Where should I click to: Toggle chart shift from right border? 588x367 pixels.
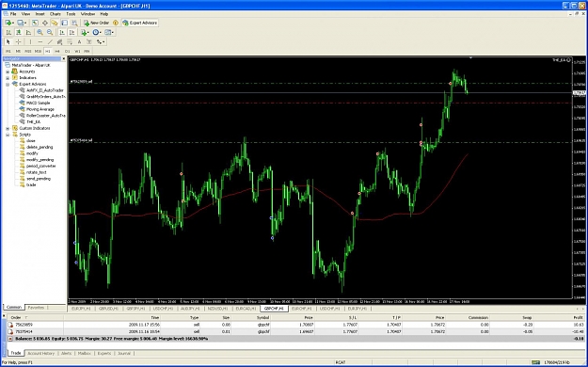pos(72,32)
